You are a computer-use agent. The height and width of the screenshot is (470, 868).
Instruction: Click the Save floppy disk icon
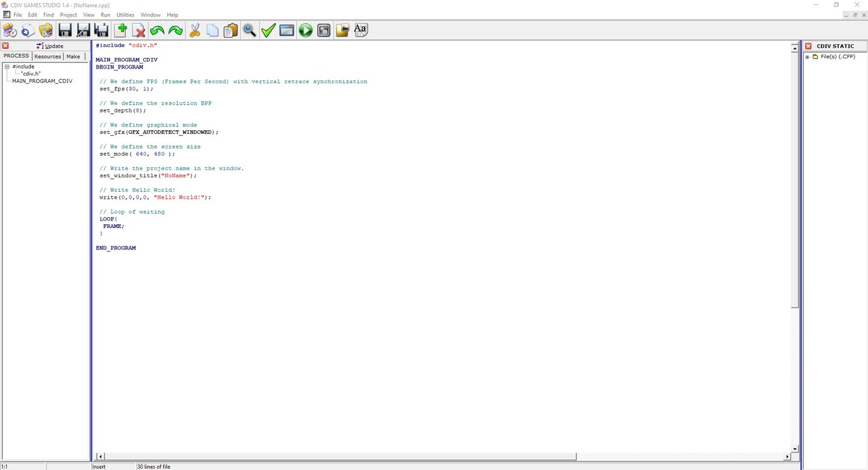click(65, 30)
